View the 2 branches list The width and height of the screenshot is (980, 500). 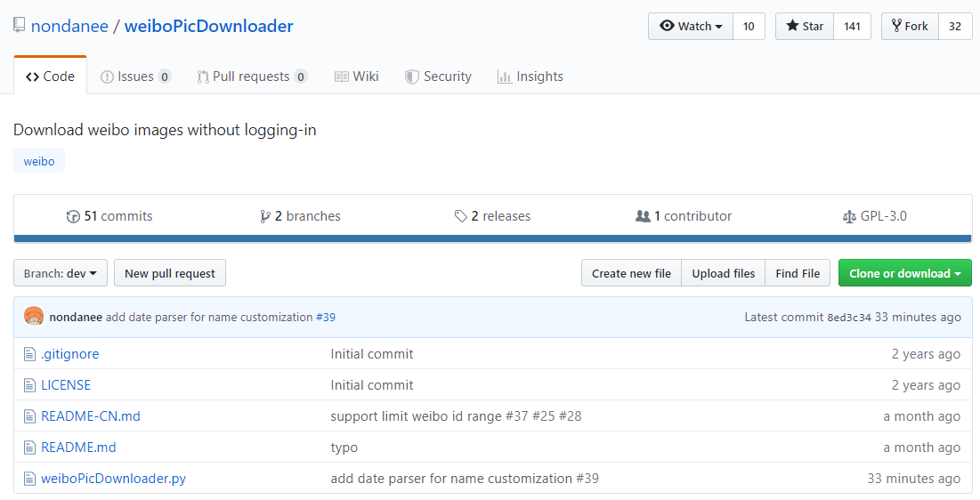(300, 216)
